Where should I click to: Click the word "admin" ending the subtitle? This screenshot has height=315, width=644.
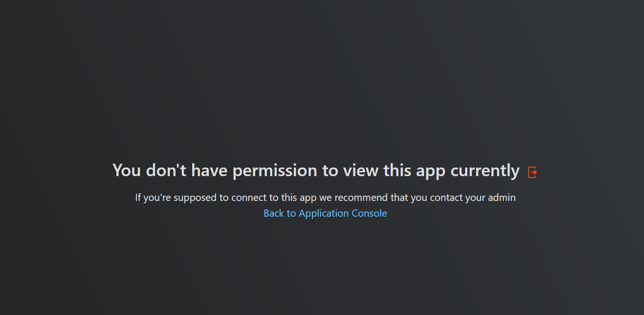(x=502, y=198)
